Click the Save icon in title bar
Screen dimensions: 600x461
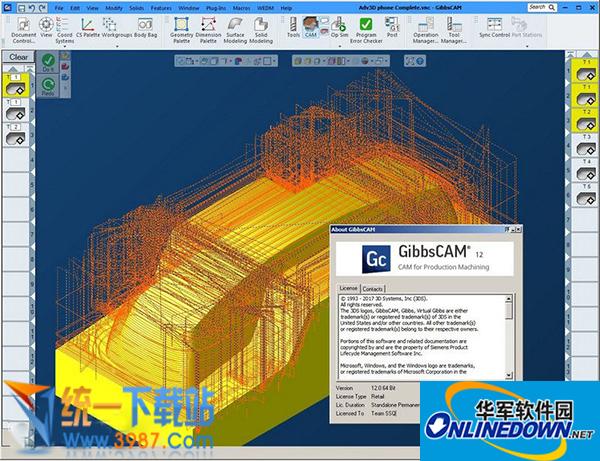tap(22, 8)
